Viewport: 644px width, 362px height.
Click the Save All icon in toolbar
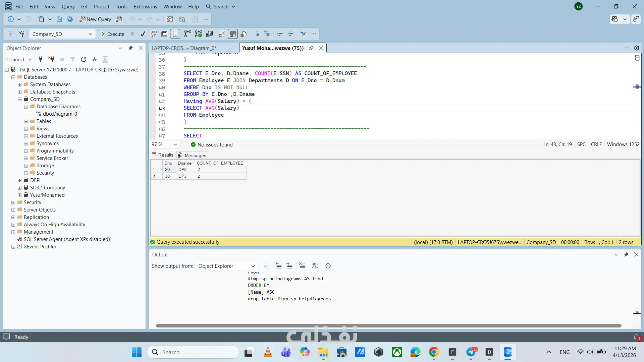[x=70, y=19]
